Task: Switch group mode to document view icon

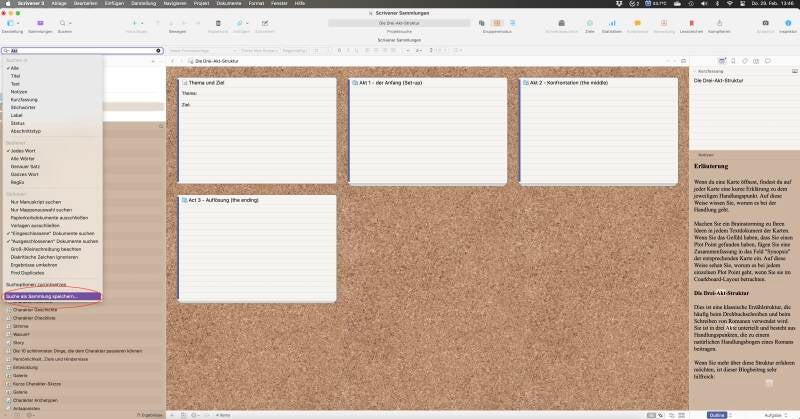Action: click(x=482, y=23)
